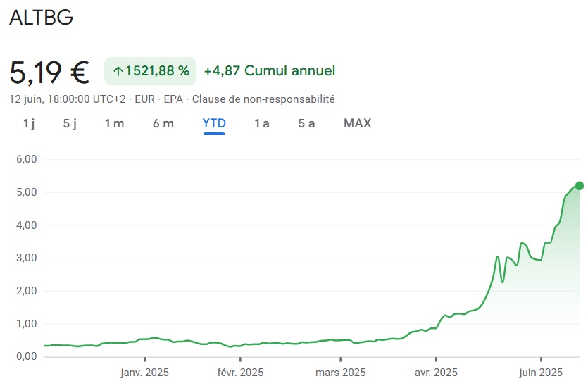Open the 6 m chart range
This screenshot has height=381, width=588.
163,123
